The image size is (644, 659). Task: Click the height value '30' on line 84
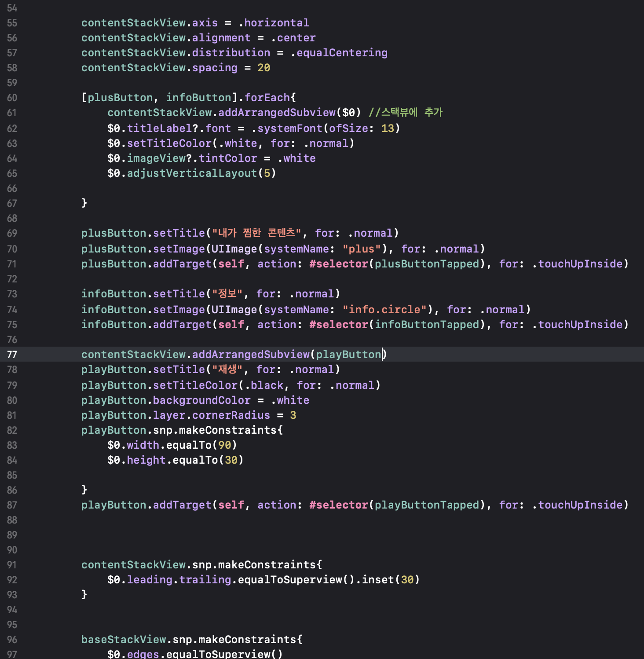tap(231, 460)
